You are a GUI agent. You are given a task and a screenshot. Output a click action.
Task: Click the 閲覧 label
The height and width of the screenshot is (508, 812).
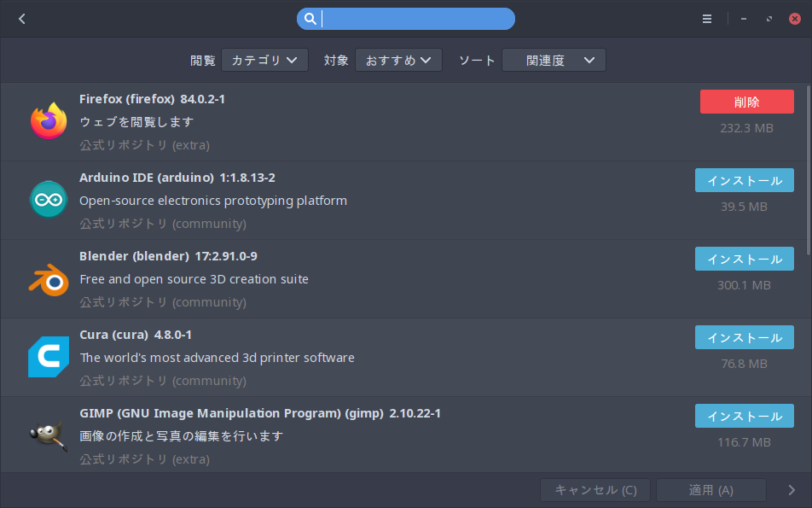click(x=202, y=61)
